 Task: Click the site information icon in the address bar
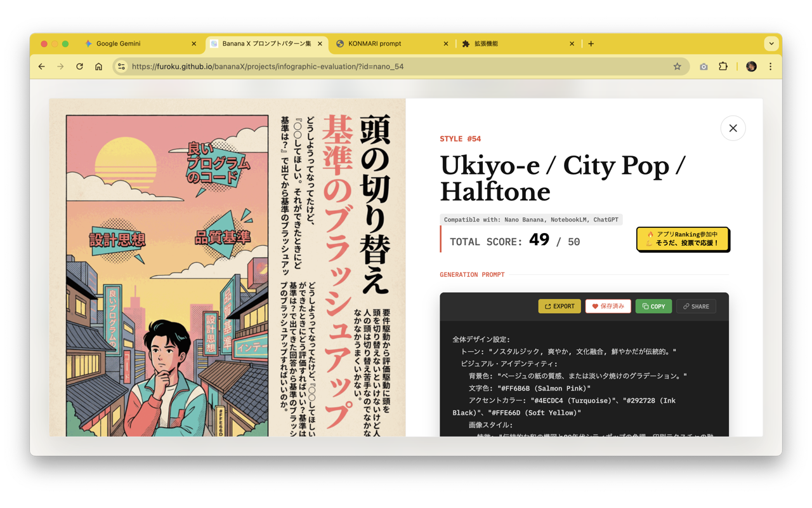click(121, 66)
